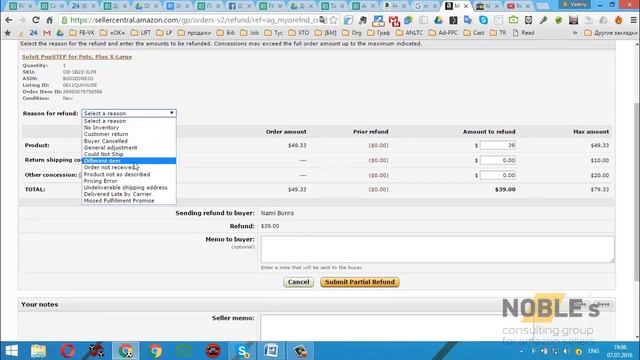Open the second Chrome taskbar icon
This screenshot has height=360, width=640.
pos(155,351)
